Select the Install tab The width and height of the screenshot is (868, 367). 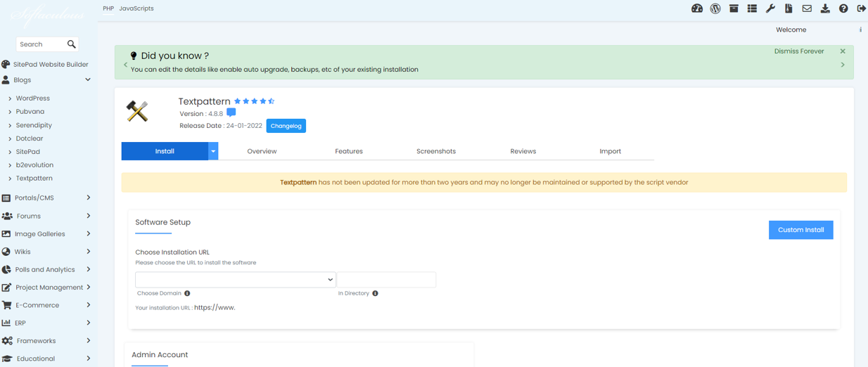[x=165, y=151]
